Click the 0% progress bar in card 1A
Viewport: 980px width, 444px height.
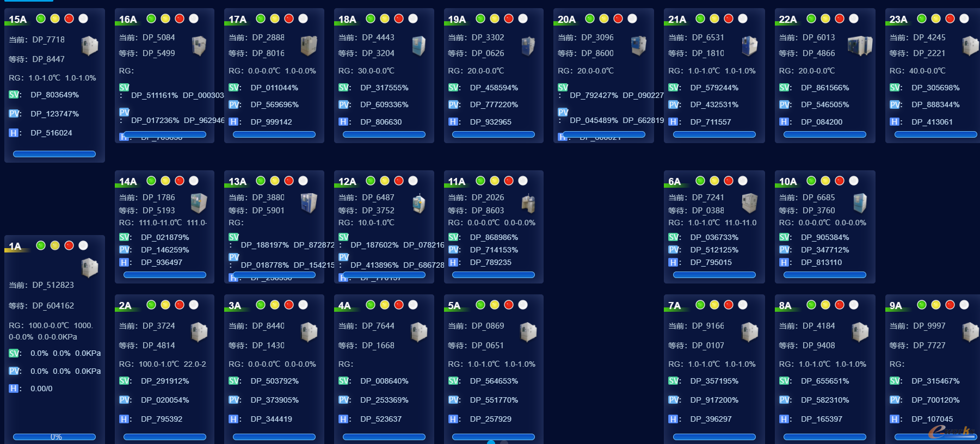coord(54,437)
